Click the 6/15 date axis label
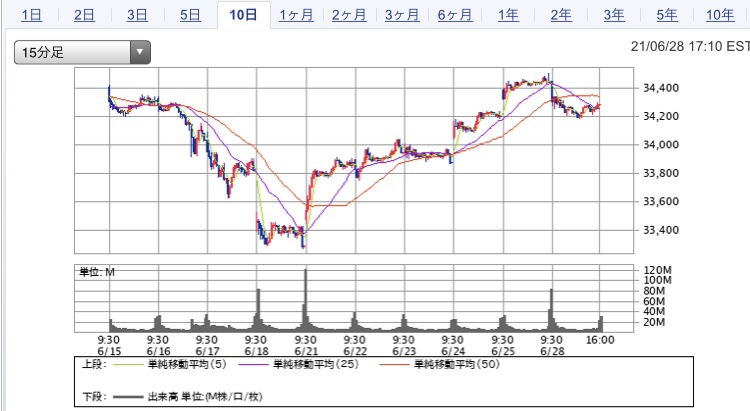This screenshot has height=411, width=750. tap(110, 351)
